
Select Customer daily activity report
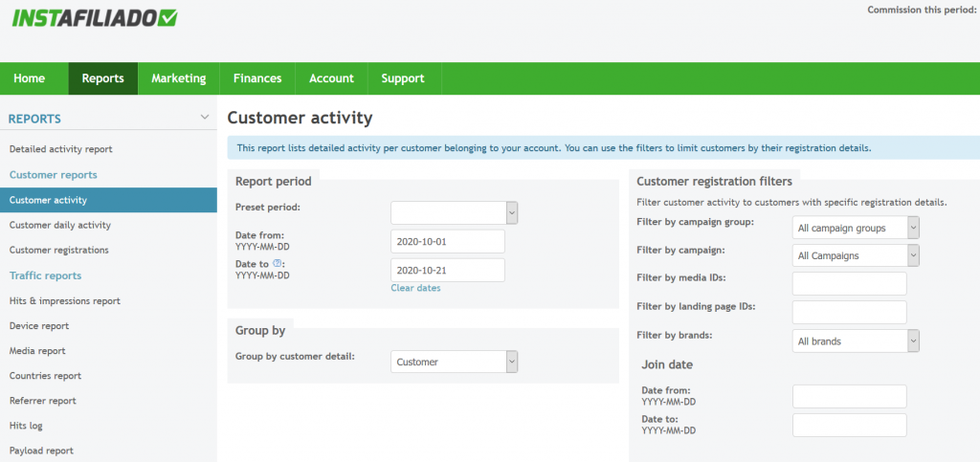(x=60, y=225)
